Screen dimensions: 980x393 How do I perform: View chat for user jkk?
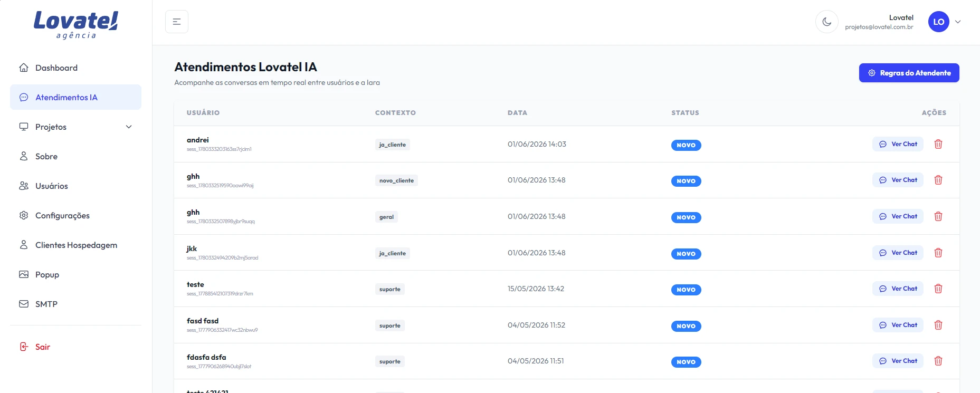pyautogui.click(x=898, y=253)
